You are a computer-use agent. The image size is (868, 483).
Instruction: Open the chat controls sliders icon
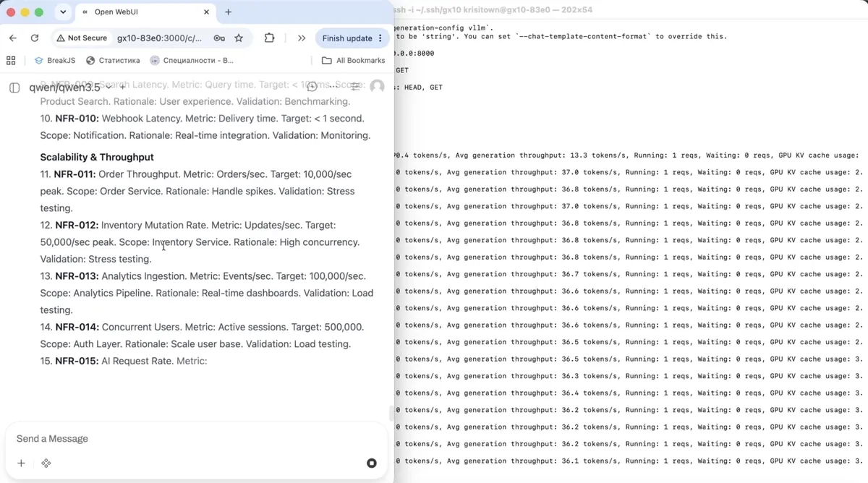pos(355,87)
